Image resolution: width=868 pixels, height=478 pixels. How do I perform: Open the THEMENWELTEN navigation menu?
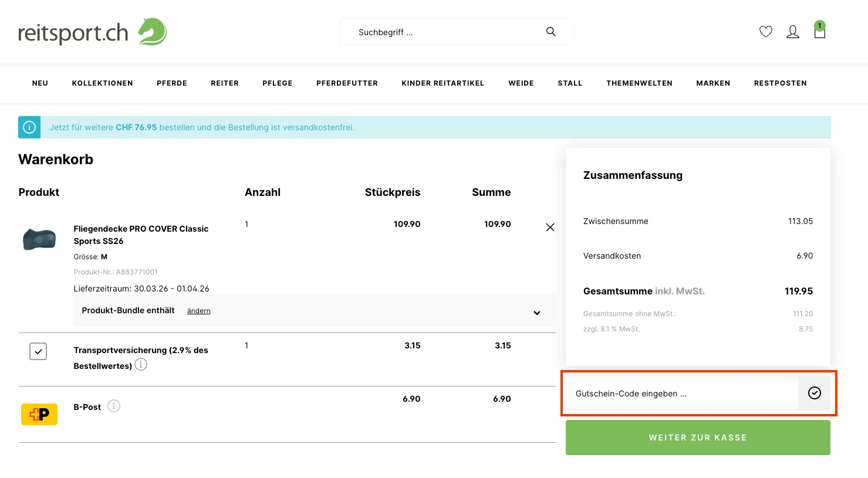639,83
